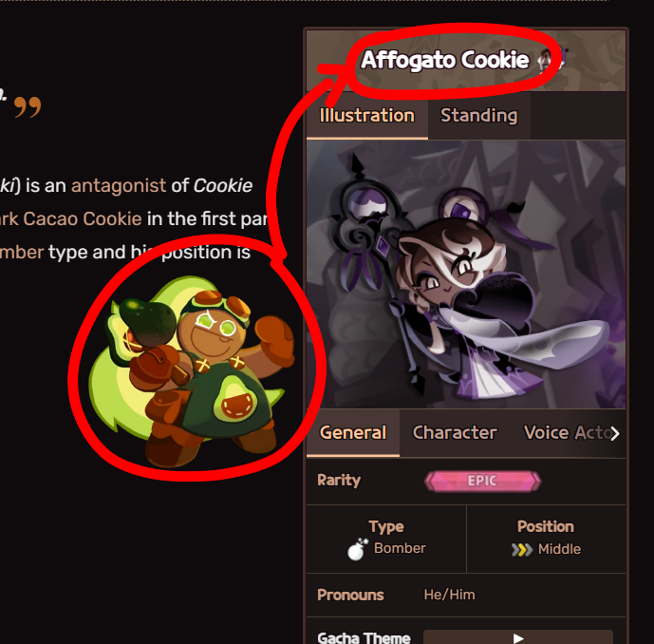Click the small sprite icon beside Affogato Cookie title
This screenshot has height=644, width=654.
tap(551, 60)
